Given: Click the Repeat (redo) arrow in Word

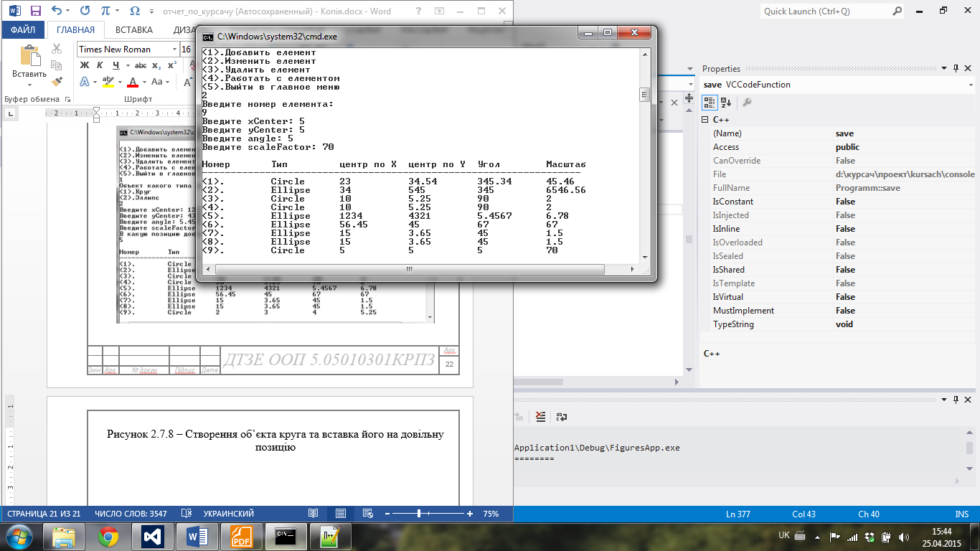Looking at the screenshot, I should 85,11.
